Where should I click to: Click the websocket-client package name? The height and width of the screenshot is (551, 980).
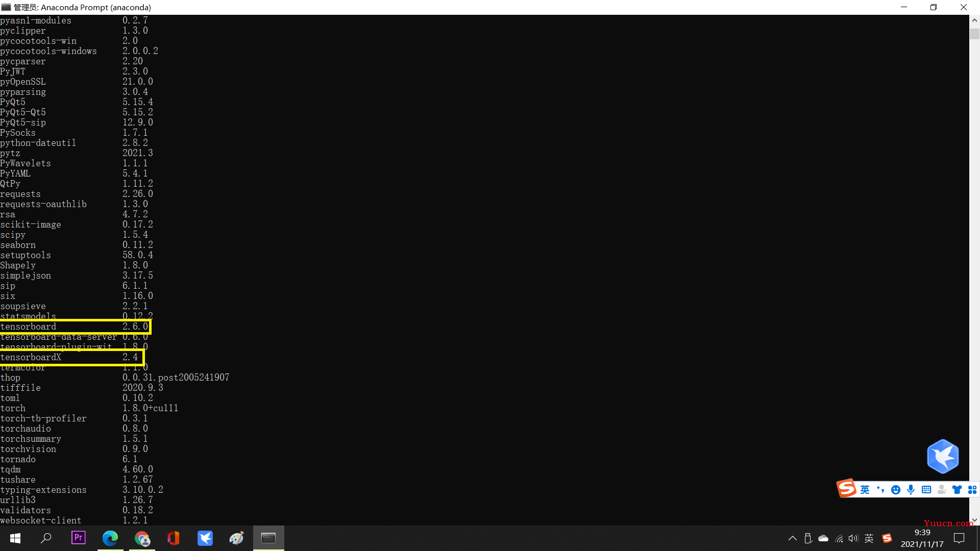(41, 520)
